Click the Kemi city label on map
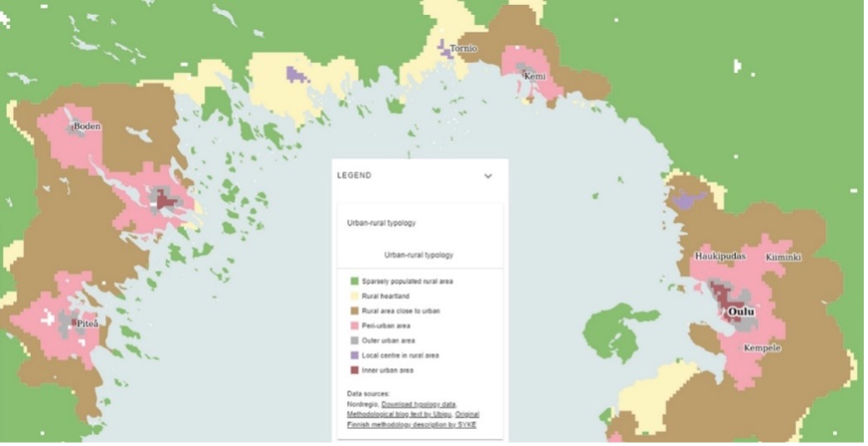This screenshot has height=446, width=868. [535, 76]
